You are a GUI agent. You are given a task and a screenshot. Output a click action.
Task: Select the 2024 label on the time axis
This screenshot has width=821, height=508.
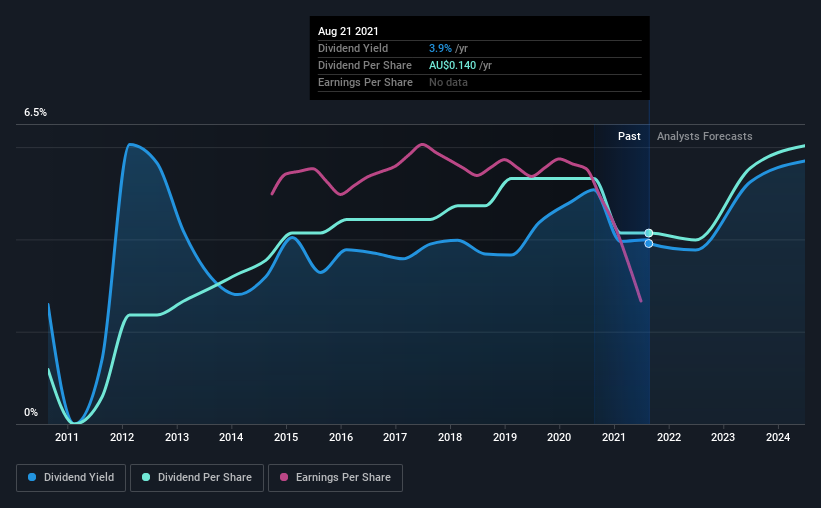(778, 437)
